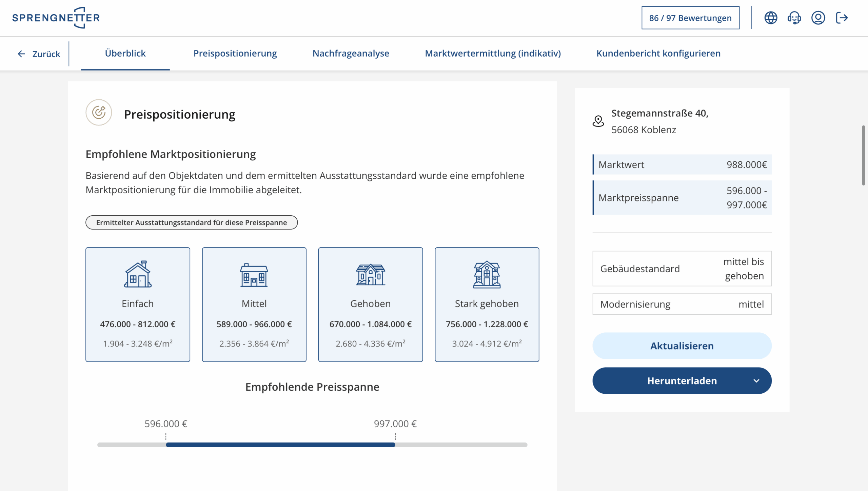Click the Mittel house icon
This screenshot has height=491, width=868.
254,275
